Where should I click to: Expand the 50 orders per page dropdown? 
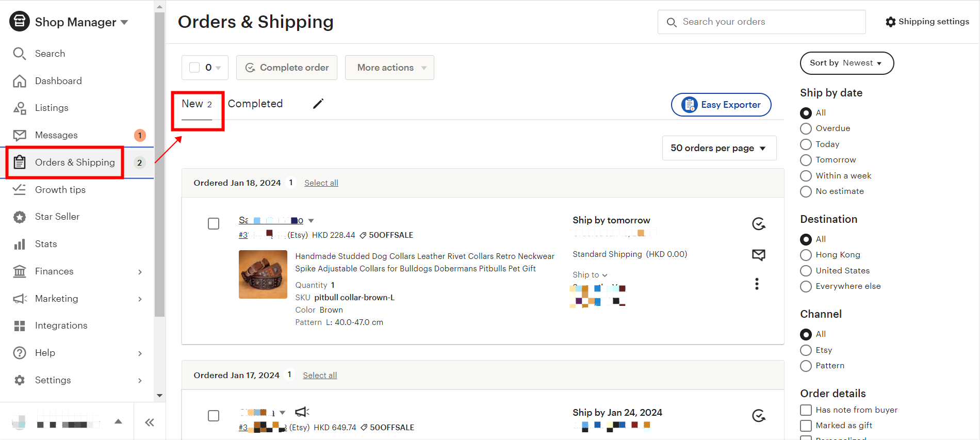click(718, 148)
